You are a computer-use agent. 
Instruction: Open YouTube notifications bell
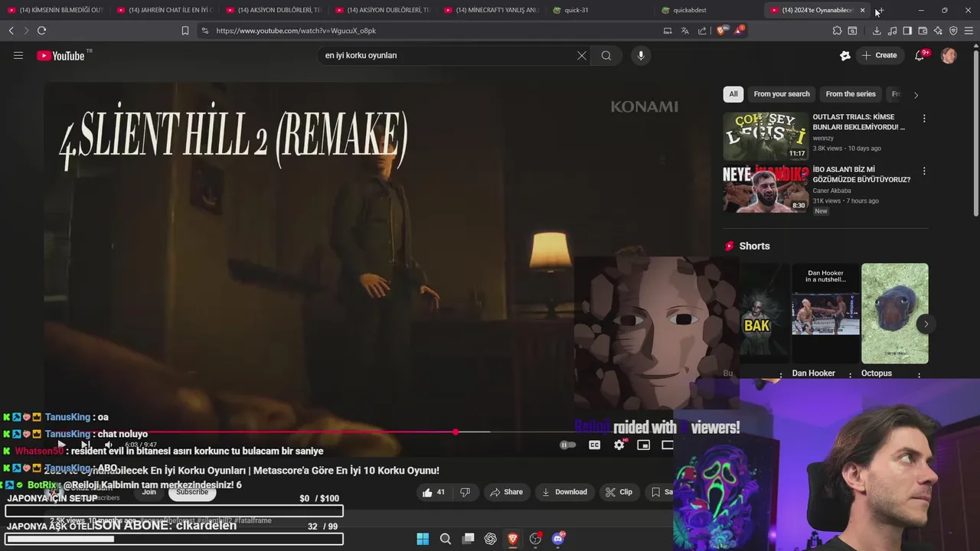[x=920, y=55]
